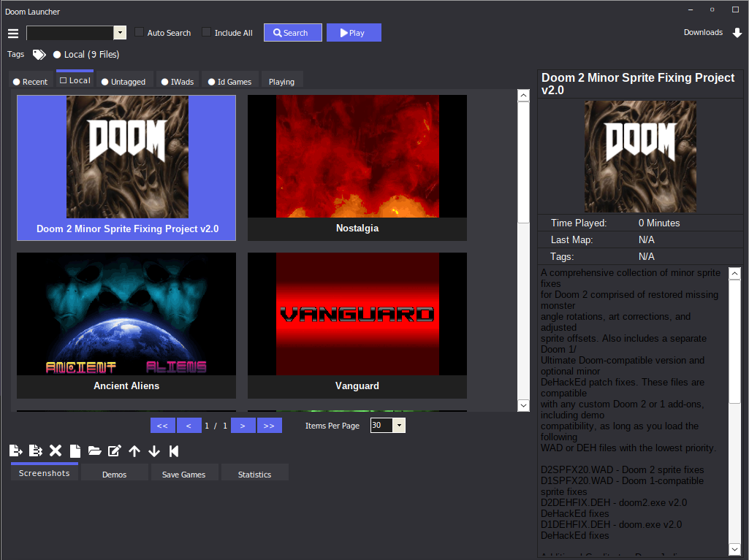
Task: Click the skip-to-start icon
Action: (174, 450)
